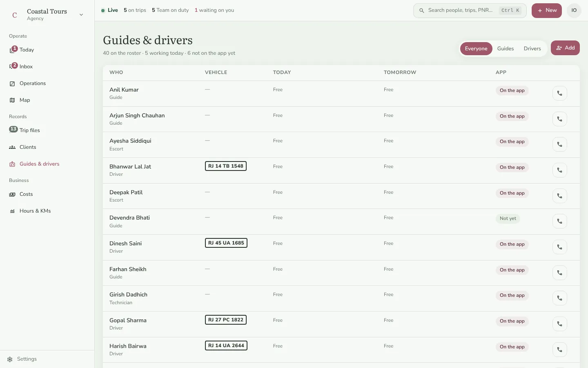Click the call icon for Devendra Bhati

pos(559,221)
